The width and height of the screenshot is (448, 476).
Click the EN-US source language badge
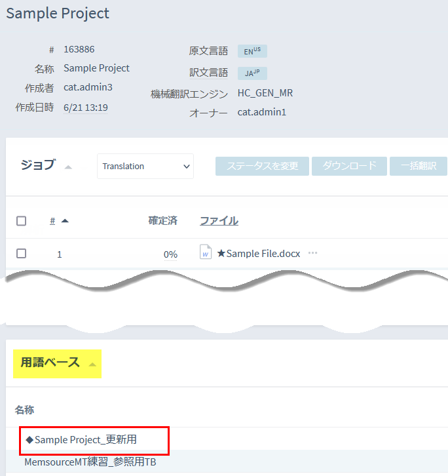[252, 51]
